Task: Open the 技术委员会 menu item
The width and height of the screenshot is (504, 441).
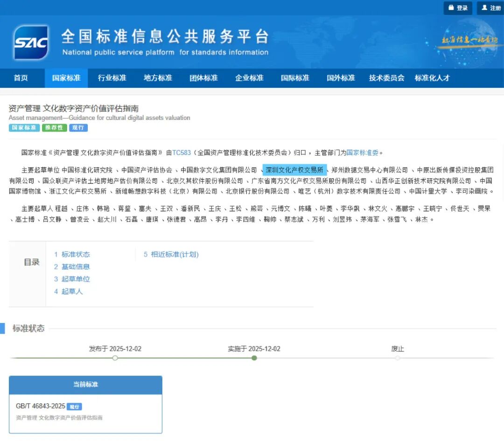Action: pos(386,78)
